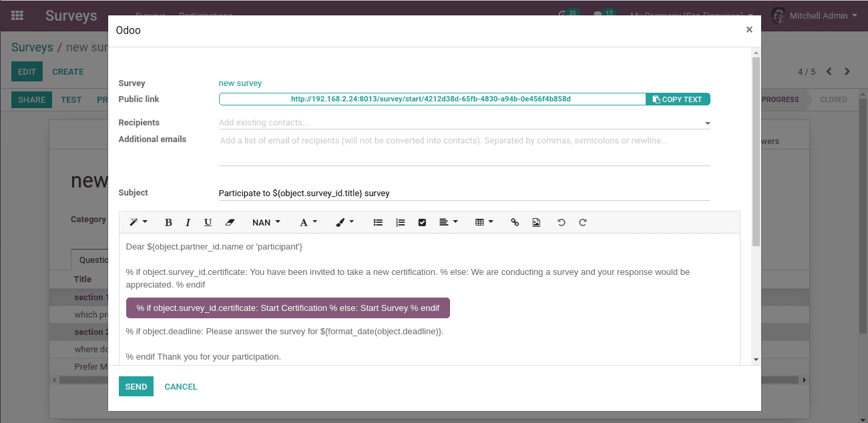Click the EDIT button behind the dialog

[x=27, y=71]
